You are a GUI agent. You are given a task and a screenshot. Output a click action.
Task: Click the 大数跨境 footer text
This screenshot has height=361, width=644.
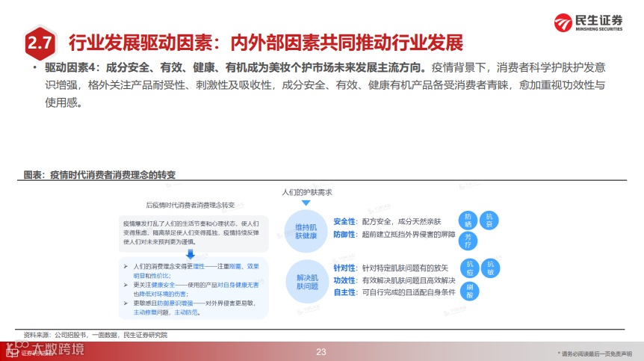pos(58,349)
